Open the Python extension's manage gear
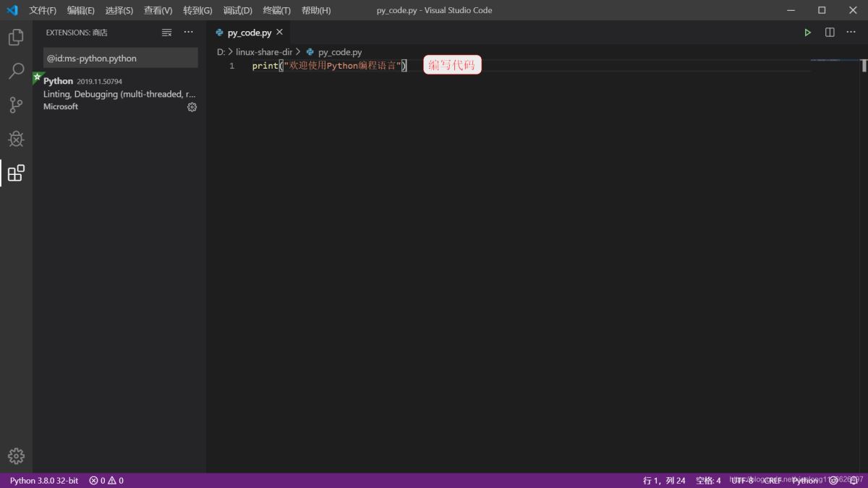868x488 pixels. pyautogui.click(x=192, y=106)
